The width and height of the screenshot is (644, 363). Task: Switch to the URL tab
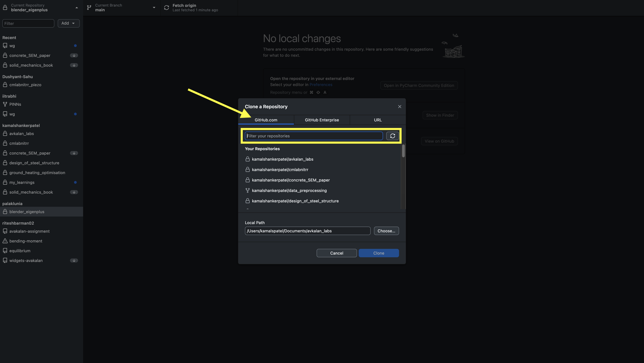378,120
